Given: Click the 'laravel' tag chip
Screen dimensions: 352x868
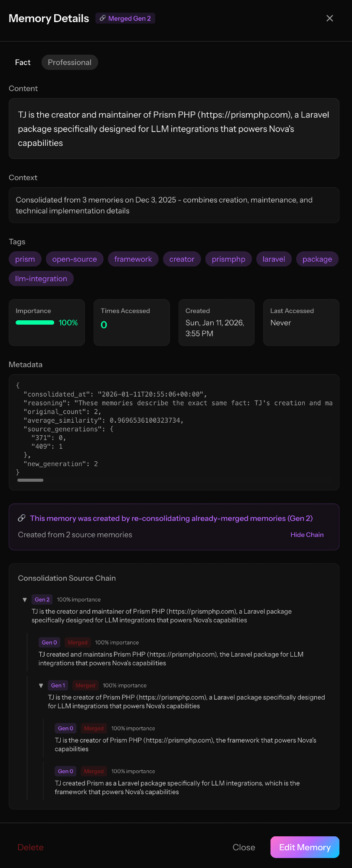Looking at the screenshot, I should (x=274, y=259).
